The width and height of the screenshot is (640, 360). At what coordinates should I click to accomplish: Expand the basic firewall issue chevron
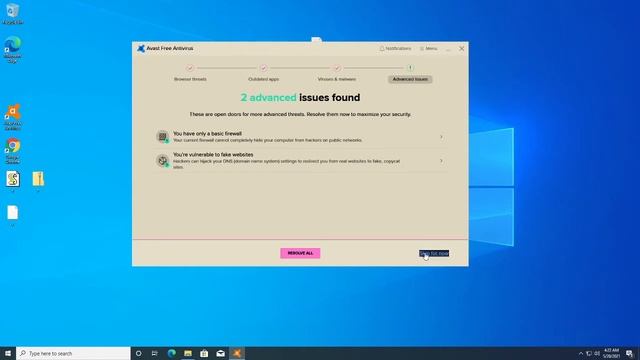click(441, 137)
